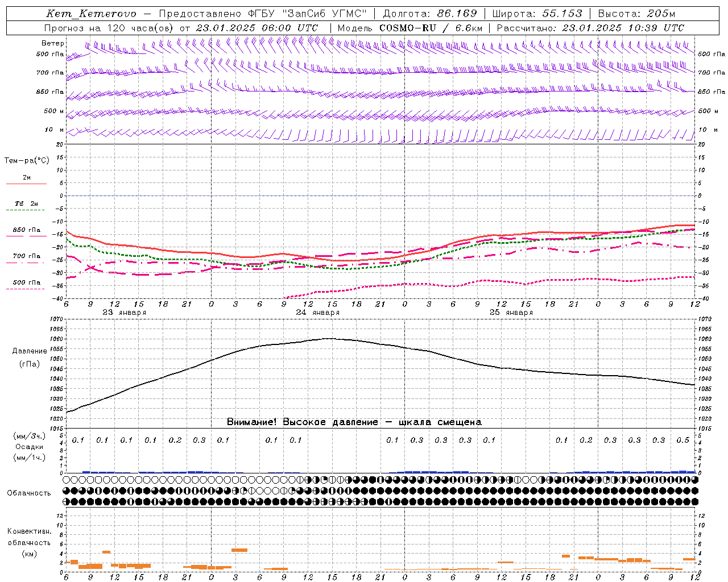This screenshot has height=582, width=728.
Task: Click the (мм/1ч.) units label
Action: coord(30,458)
